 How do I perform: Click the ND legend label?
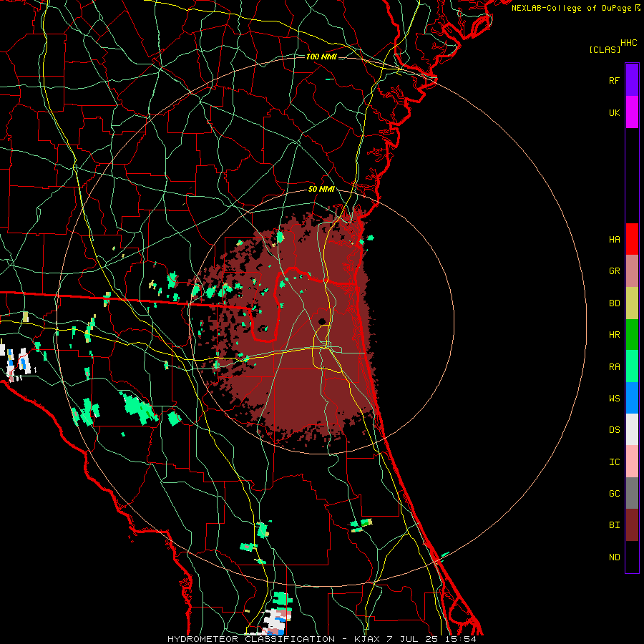pos(614,557)
